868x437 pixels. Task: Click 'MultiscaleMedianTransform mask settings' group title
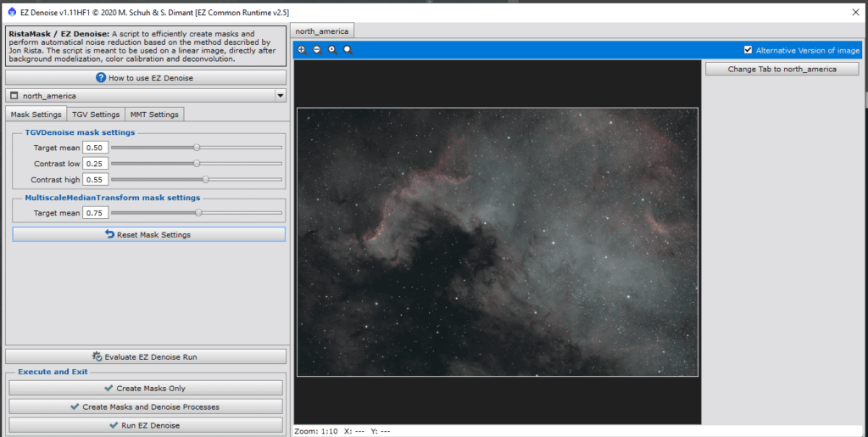click(113, 198)
